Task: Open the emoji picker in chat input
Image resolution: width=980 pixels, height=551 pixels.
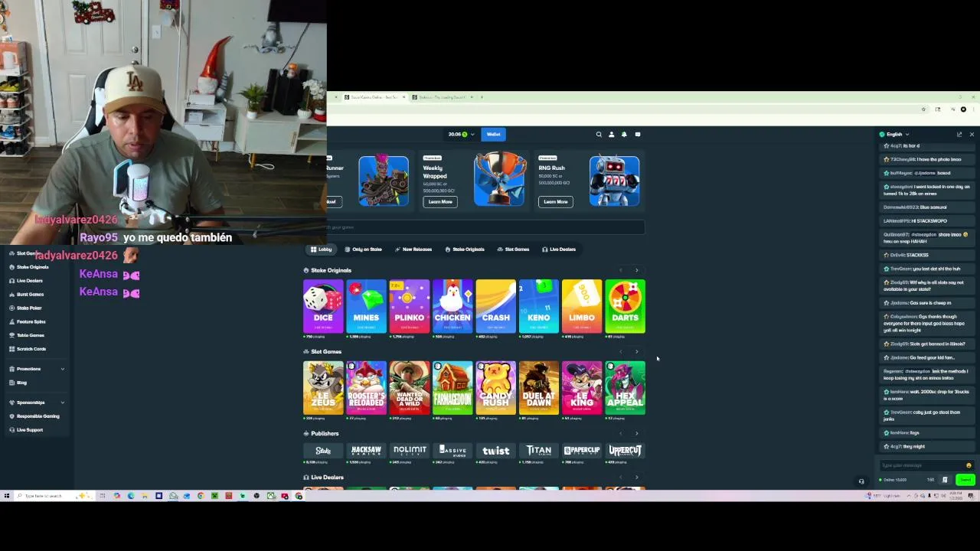Action: pos(969,465)
